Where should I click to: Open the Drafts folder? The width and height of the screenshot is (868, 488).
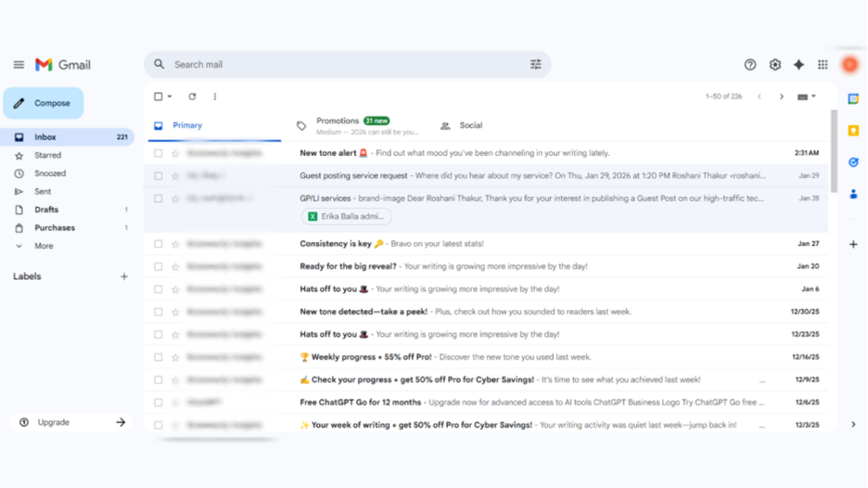67,210
